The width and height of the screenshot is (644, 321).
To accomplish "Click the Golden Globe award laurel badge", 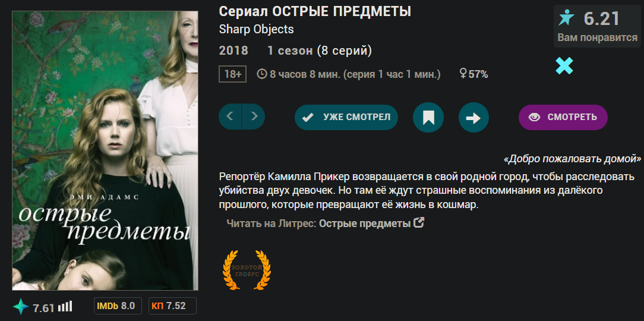I will pyautogui.click(x=247, y=270).
